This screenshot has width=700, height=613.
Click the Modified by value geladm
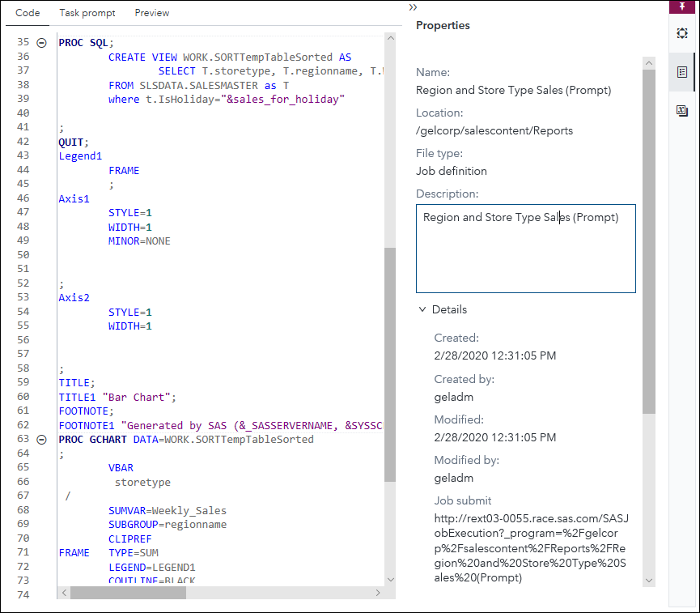pos(453,478)
